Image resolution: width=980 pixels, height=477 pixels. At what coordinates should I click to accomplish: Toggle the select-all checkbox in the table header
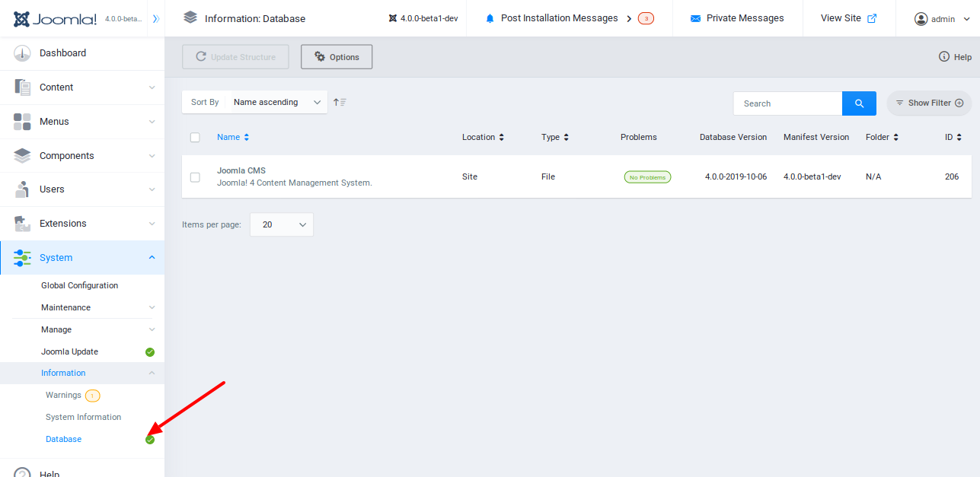coord(195,137)
